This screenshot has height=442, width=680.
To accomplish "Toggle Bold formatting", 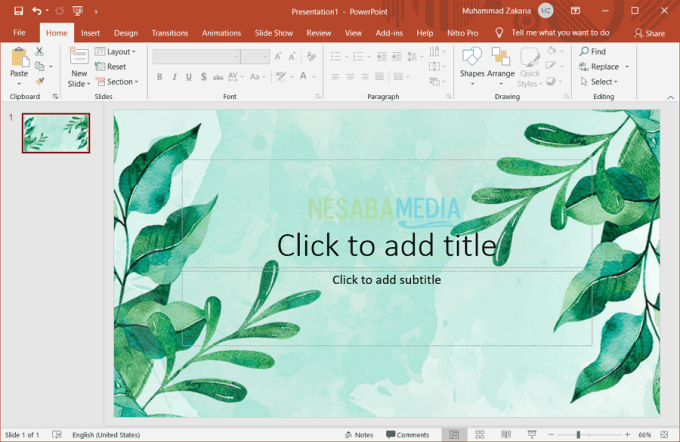I will point(160,77).
